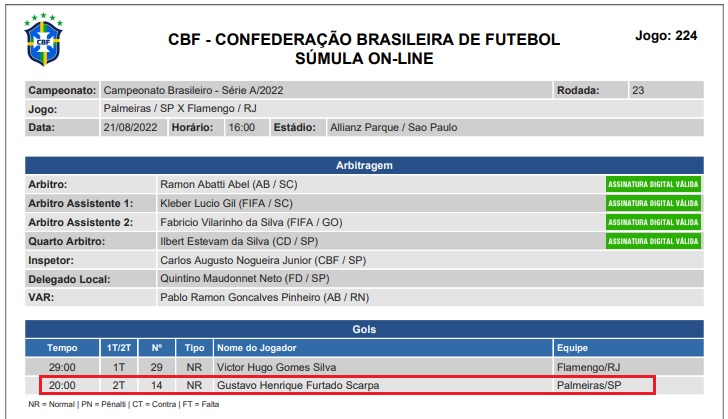728x419 pixels.
Task: Select the Gols section header
Action: coord(364,329)
